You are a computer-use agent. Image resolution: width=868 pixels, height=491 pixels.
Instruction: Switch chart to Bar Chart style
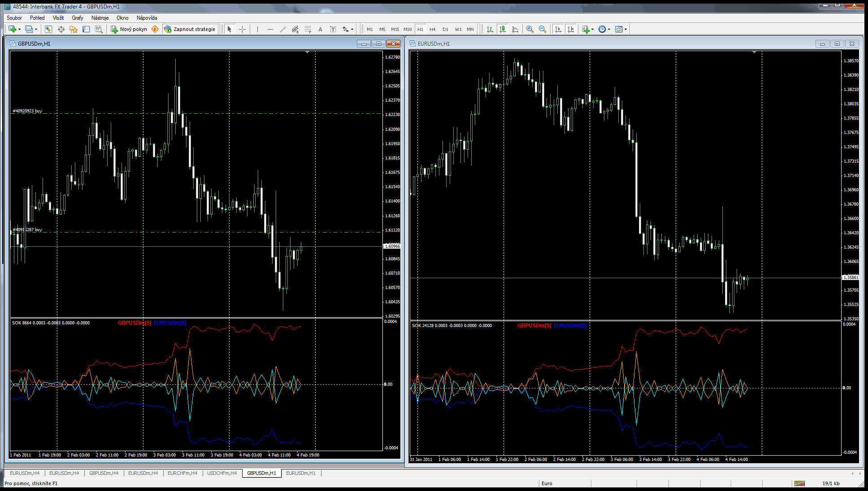pyautogui.click(x=490, y=29)
